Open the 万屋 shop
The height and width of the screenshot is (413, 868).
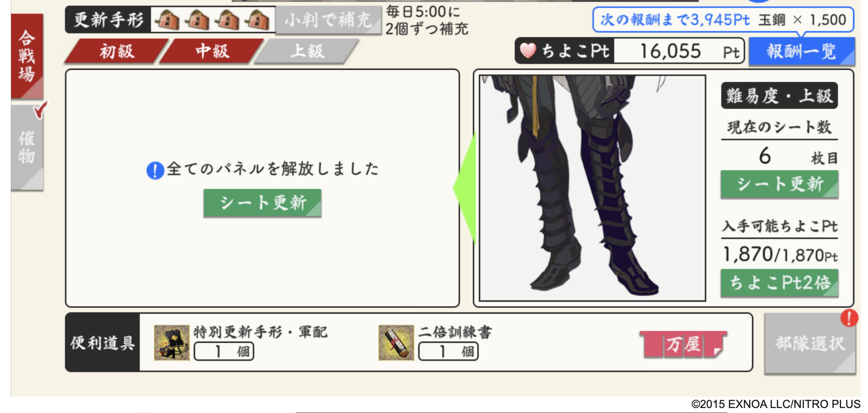pyautogui.click(x=683, y=344)
